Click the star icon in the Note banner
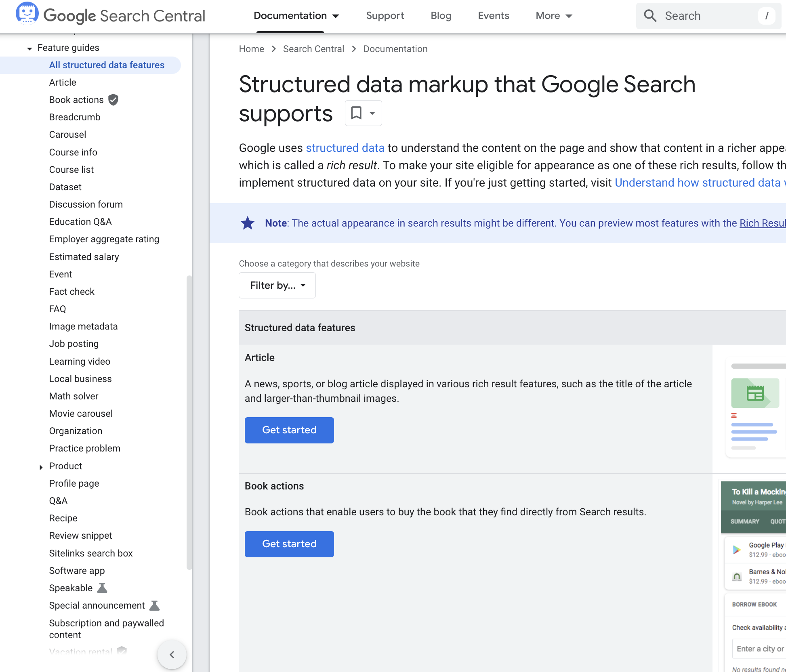 [x=248, y=223]
